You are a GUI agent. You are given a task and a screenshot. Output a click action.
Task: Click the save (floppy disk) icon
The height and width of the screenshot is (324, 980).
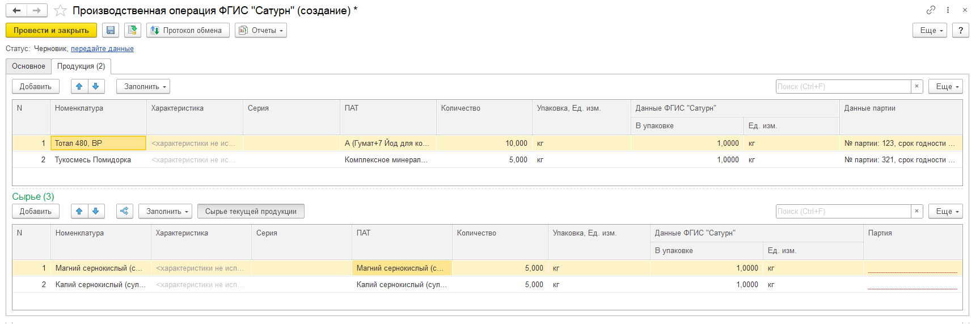(x=111, y=30)
